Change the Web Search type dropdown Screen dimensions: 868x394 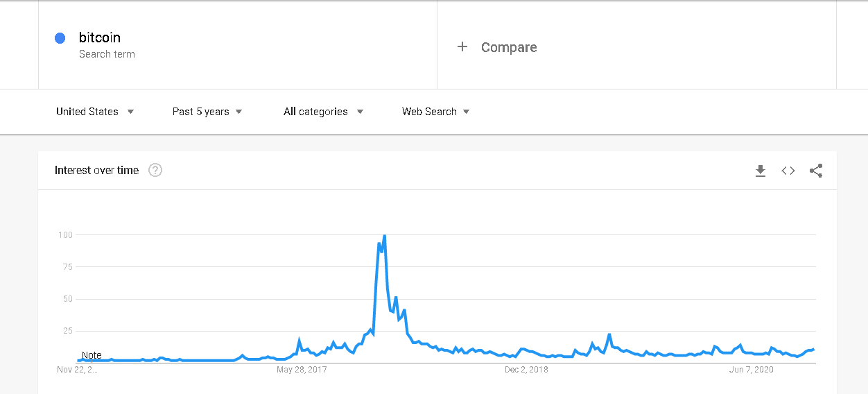[435, 112]
